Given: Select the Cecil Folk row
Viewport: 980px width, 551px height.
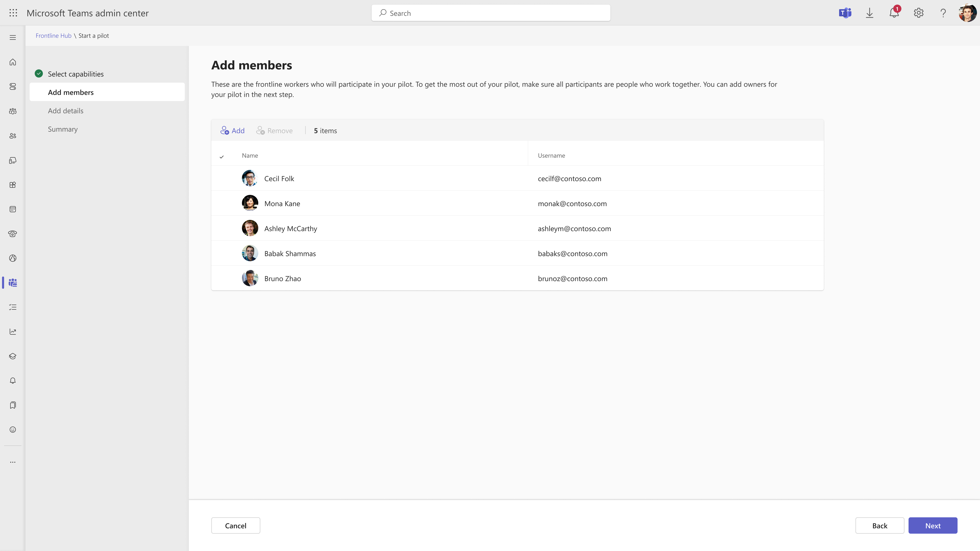Looking at the screenshot, I should pos(279,178).
